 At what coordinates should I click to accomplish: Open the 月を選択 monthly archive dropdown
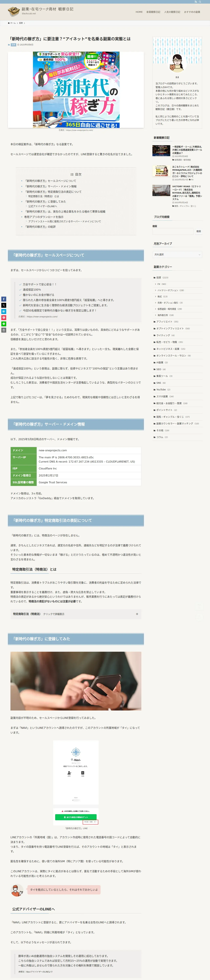tap(177, 254)
